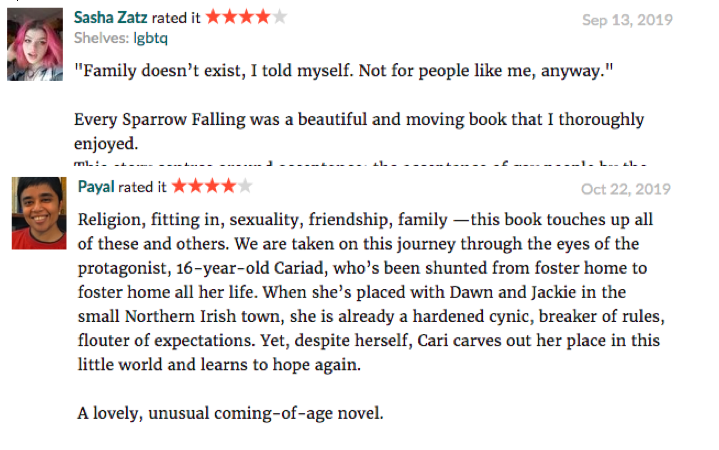Open Payal's profile photo
Viewport: 719px width, 450px height.
pos(39,212)
